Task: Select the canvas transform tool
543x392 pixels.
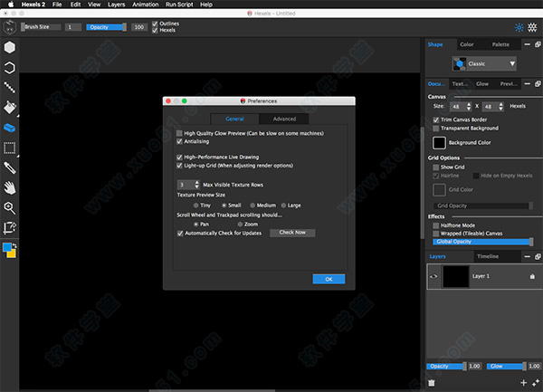Action: (10, 228)
